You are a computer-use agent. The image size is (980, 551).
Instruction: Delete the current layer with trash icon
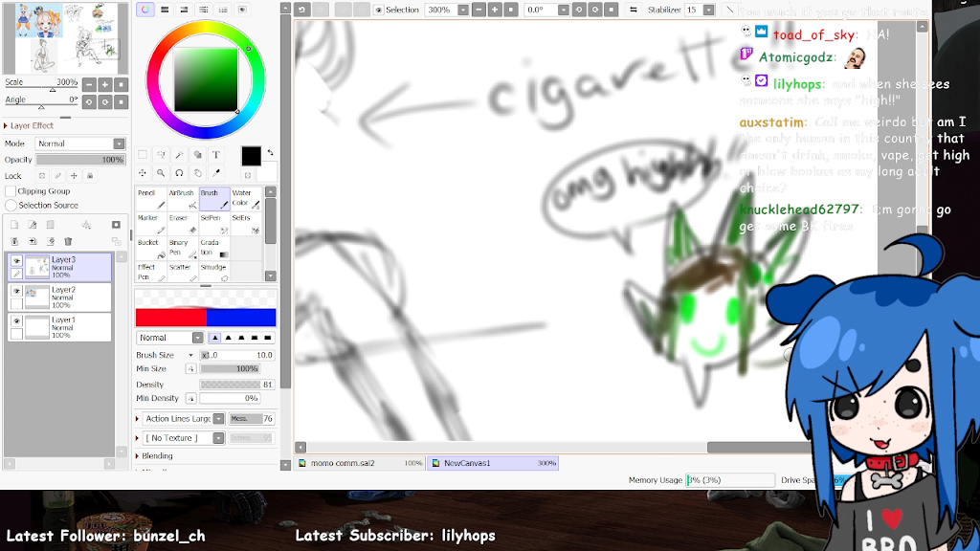click(69, 241)
